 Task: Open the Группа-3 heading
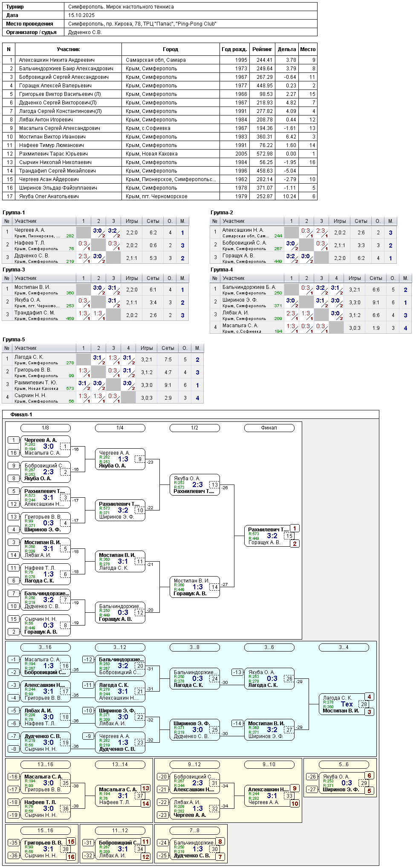(14, 270)
